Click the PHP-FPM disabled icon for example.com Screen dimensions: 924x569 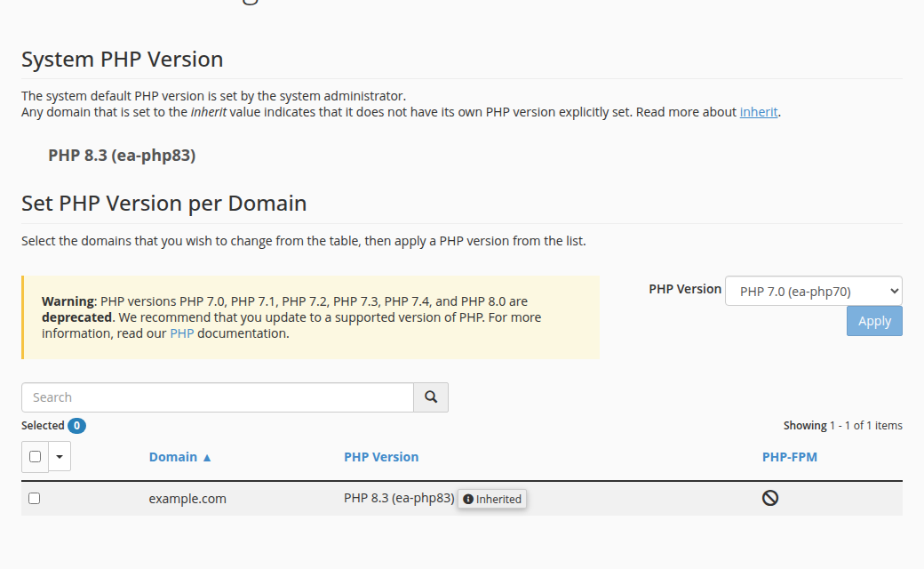pos(769,498)
